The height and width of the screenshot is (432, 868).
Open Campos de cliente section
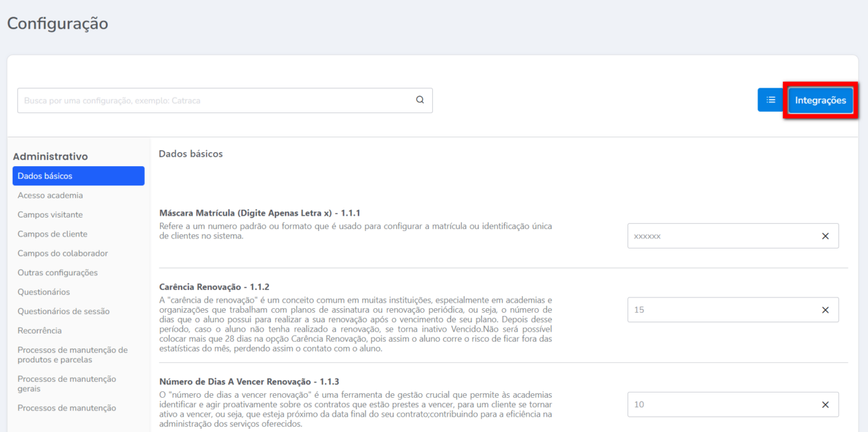[x=52, y=234]
